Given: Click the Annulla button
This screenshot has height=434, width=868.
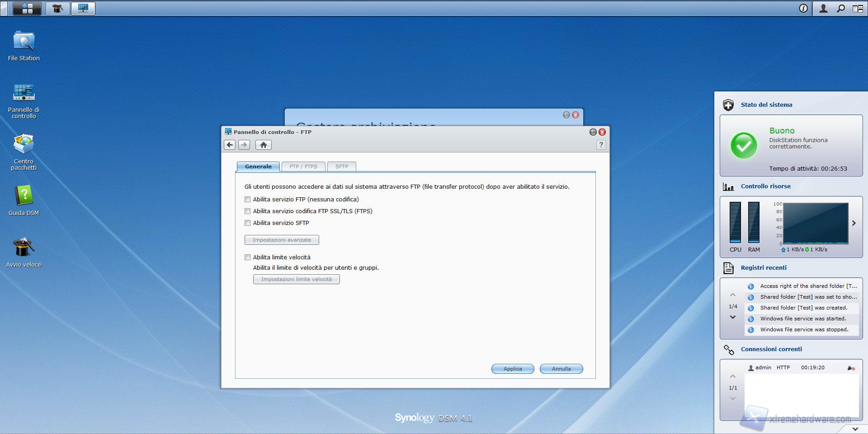Looking at the screenshot, I should tap(561, 369).
